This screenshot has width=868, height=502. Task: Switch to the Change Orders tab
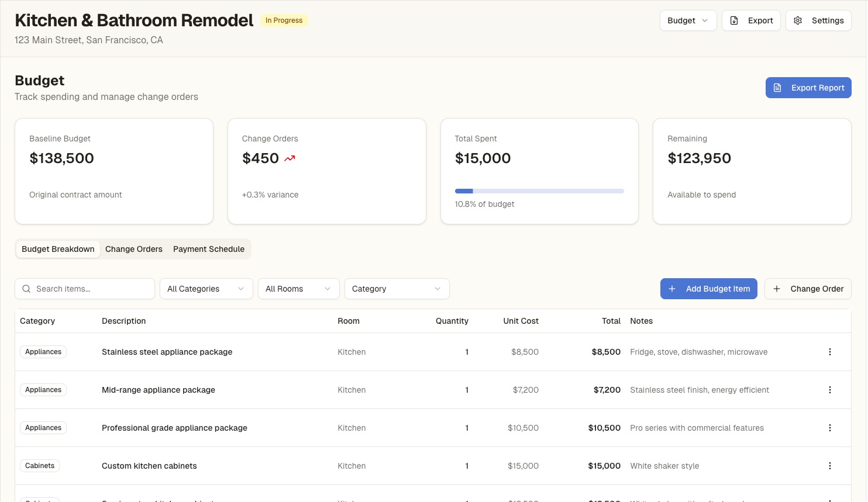pos(133,249)
